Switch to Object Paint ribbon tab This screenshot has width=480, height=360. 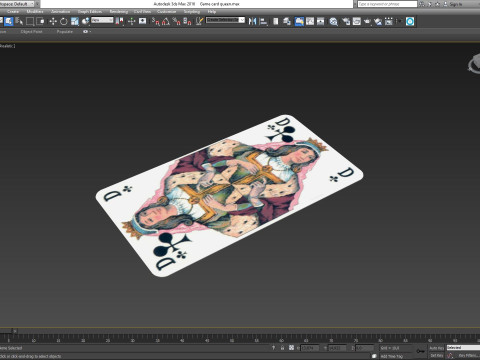pos(31,32)
